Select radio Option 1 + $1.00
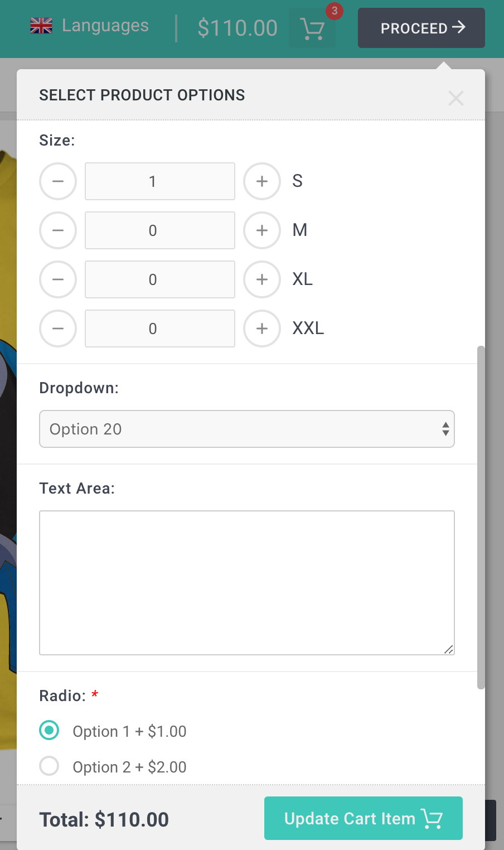Image resolution: width=504 pixels, height=850 pixels. point(49,730)
